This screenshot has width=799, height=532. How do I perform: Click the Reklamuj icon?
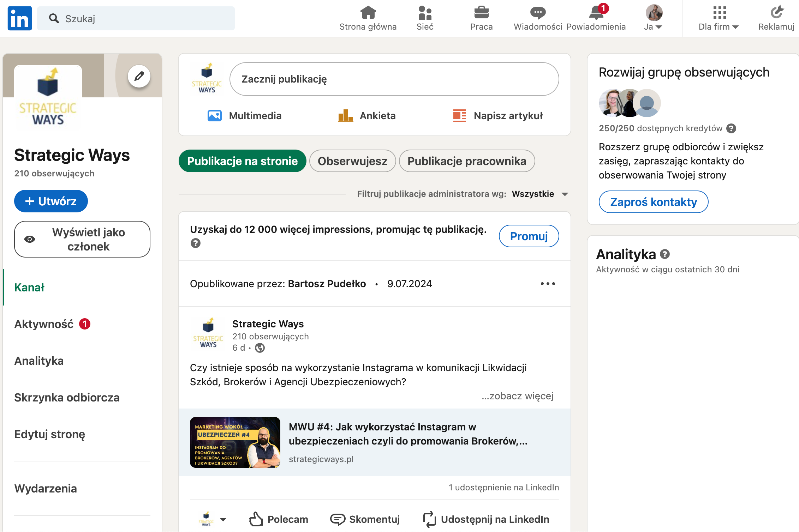click(776, 12)
